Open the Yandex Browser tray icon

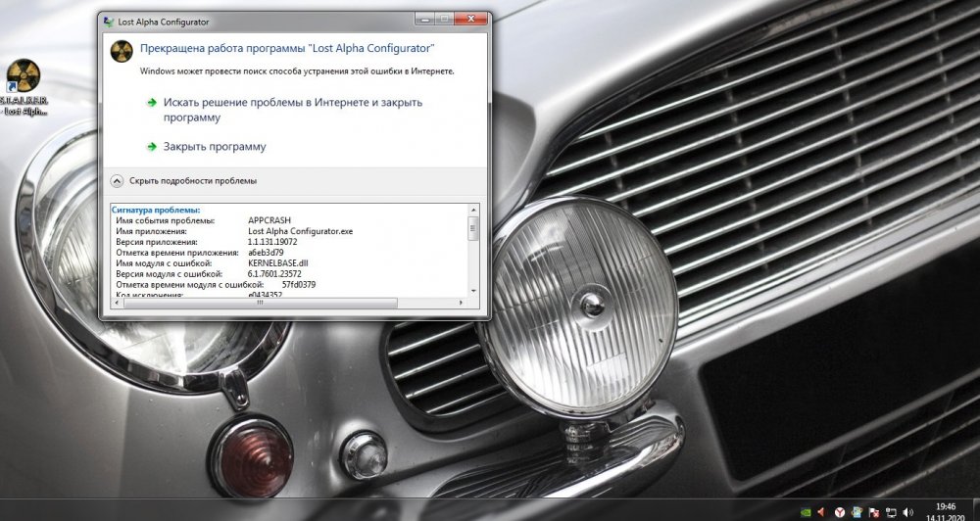point(840,512)
